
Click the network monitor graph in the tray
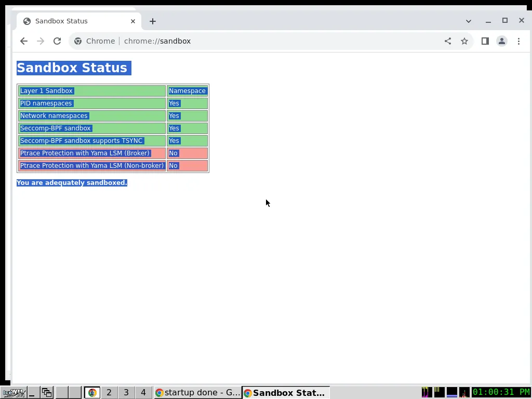(464, 392)
